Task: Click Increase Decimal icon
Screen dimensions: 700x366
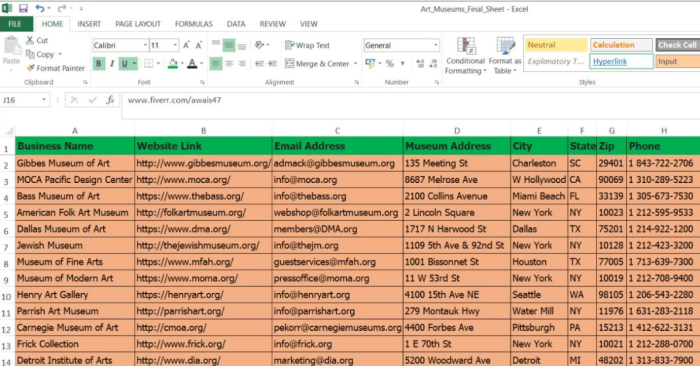Action: [420, 64]
